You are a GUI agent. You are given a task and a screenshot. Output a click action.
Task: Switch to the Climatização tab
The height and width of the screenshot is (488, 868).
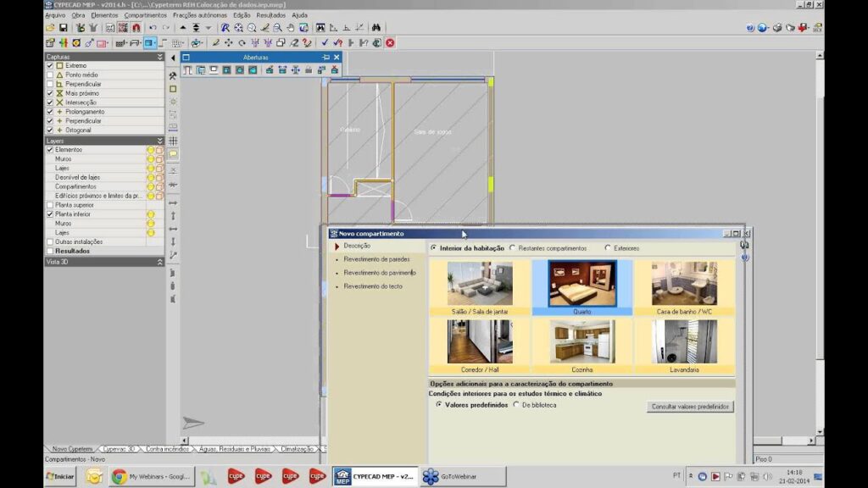click(298, 449)
